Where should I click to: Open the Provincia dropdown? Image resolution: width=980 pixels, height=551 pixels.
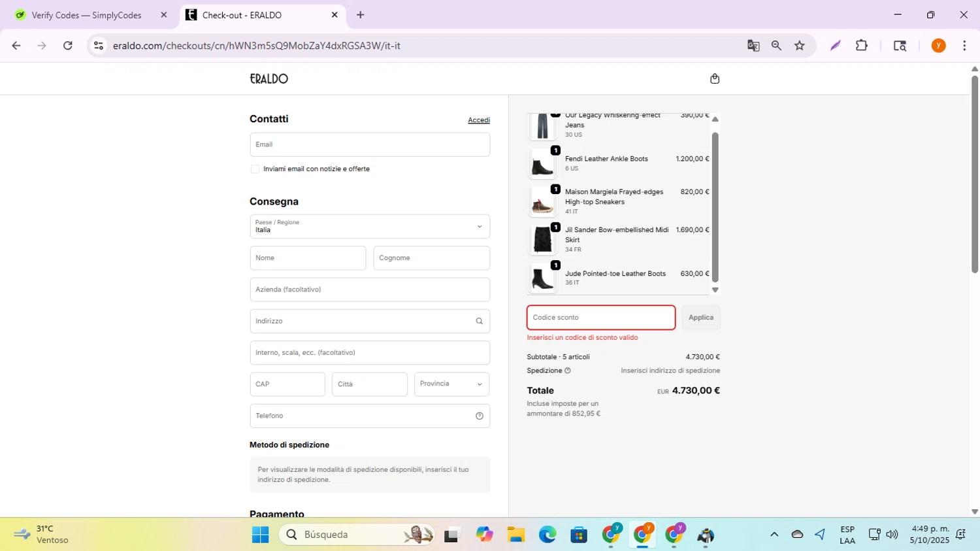451,384
